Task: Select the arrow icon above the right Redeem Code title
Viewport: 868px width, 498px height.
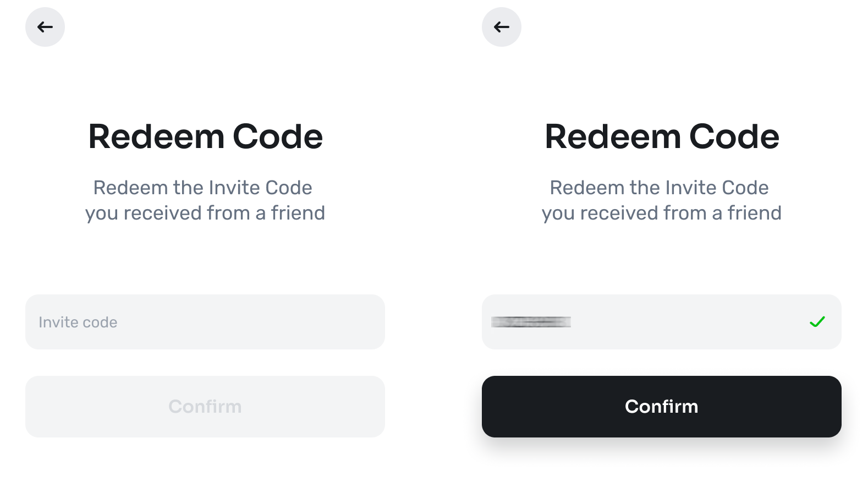Action: click(x=501, y=26)
